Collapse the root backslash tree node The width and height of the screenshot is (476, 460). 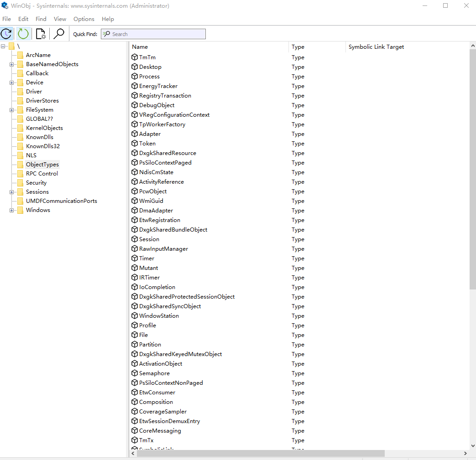point(3,47)
